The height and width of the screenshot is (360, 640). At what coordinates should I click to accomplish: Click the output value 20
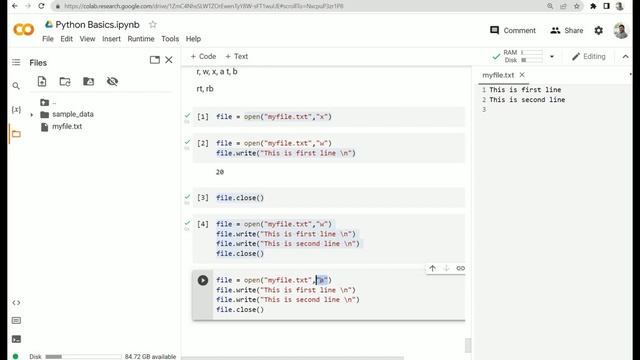(x=220, y=172)
